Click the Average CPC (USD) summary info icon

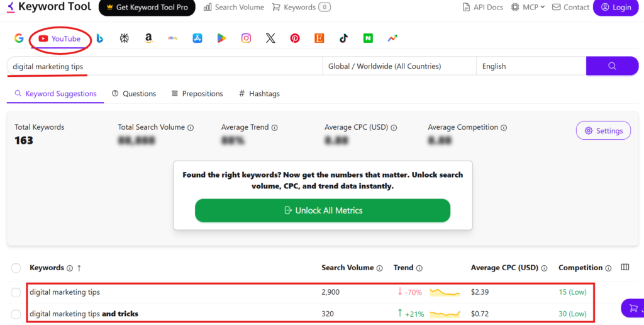pyautogui.click(x=394, y=128)
